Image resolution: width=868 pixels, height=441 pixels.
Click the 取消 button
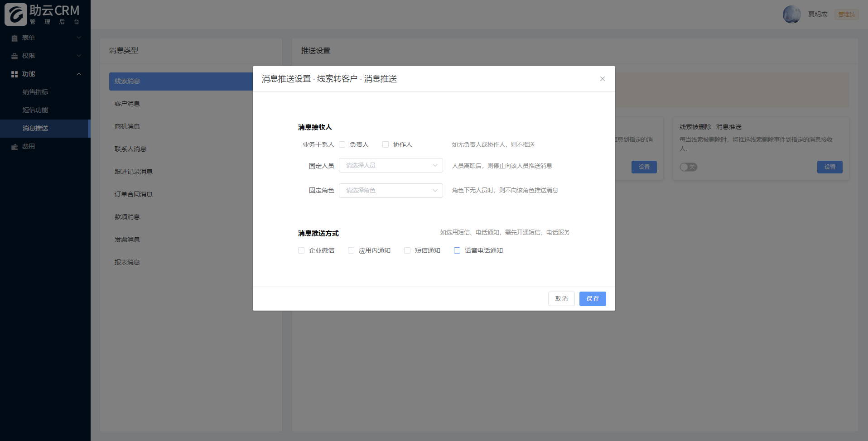point(561,299)
